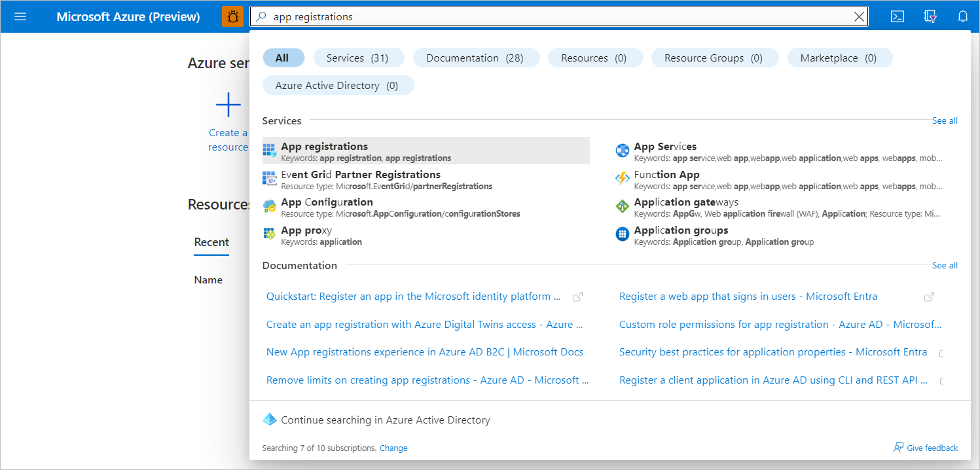
Task: Open App Services result
Action: tap(779, 151)
